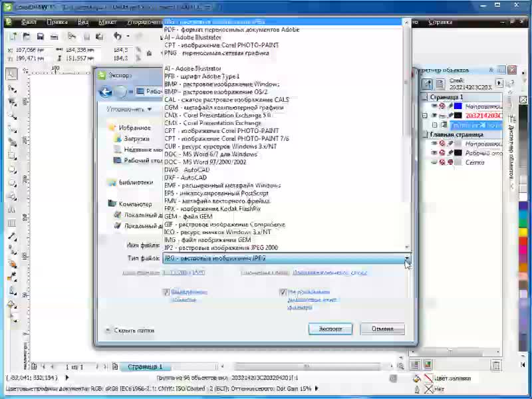This screenshot has height=399, width=532.
Task: Toggle printer icon of Сетка layer
Action: pos(442,162)
